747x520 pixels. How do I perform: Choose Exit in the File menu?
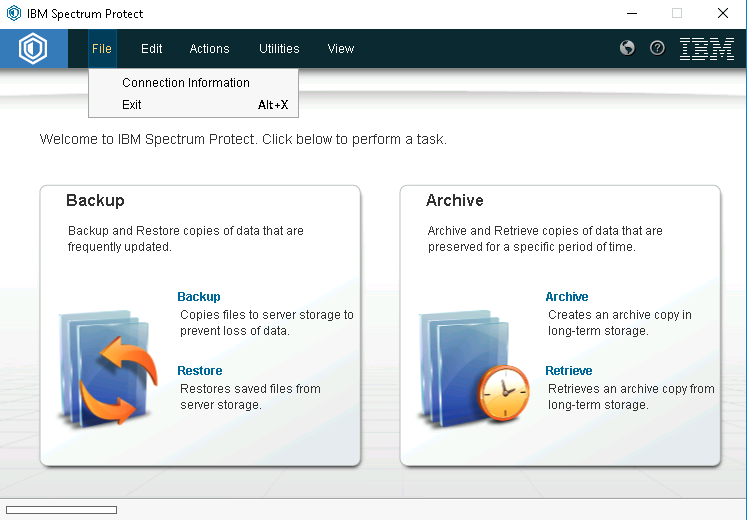click(x=132, y=105)
